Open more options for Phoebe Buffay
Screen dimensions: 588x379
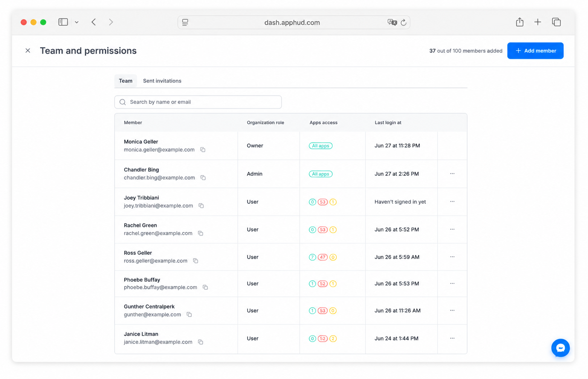[452, 284]
